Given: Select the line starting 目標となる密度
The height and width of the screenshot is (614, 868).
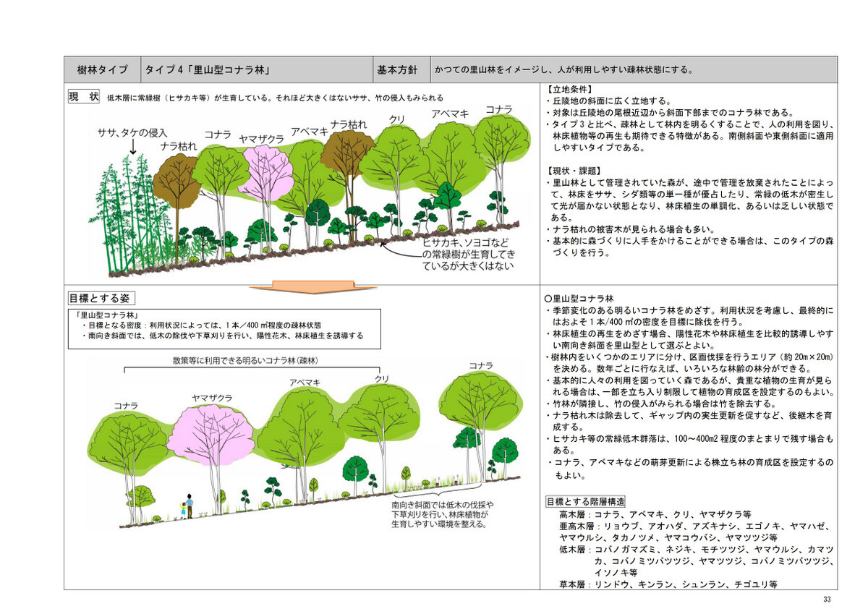Looking at the screenshot, I should [201, 325].
